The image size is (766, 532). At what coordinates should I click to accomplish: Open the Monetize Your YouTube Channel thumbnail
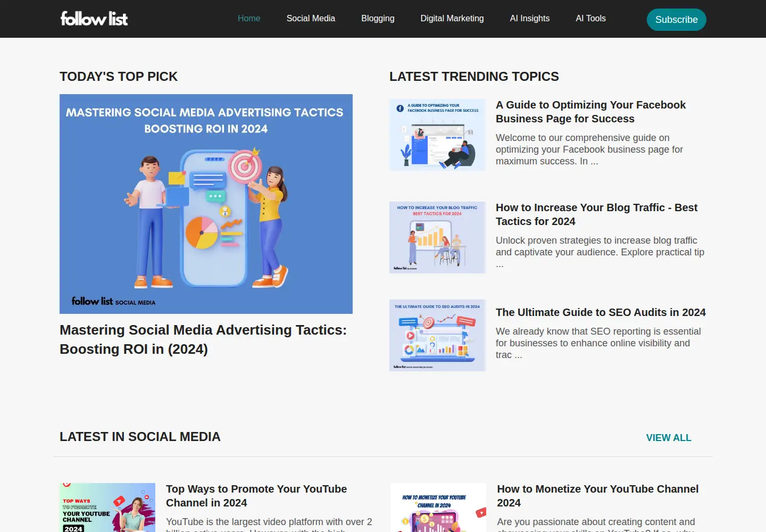point(438,508)
